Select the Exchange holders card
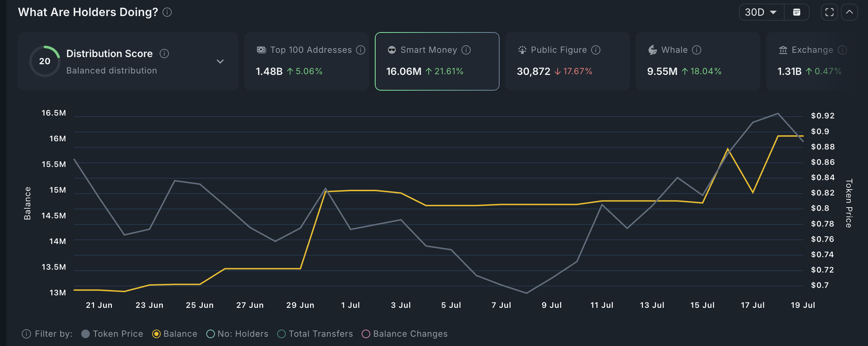Image resolution: width=868 pixels, height=346 pixels. (816, 61)
